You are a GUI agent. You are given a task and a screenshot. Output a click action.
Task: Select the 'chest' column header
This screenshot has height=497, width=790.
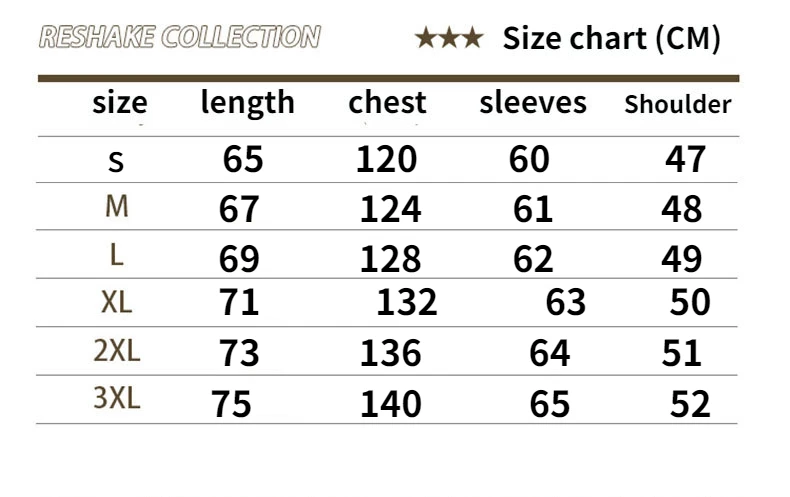(387, 102)
